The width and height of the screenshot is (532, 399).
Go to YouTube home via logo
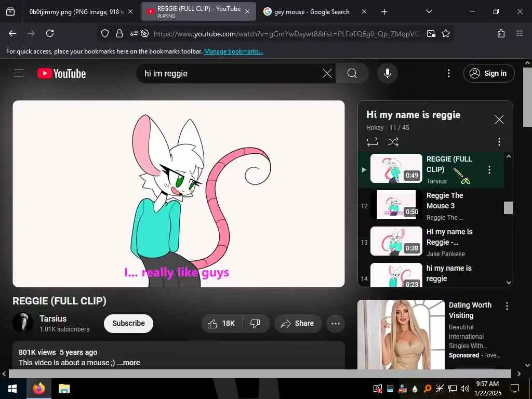(61, 73)
